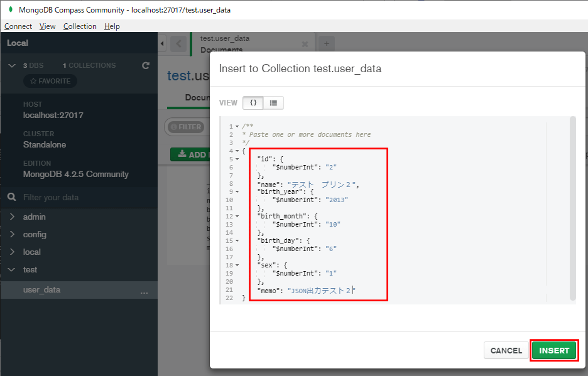Expand the config database
Viewport: 588px width, 376px height.
[x=12, y=234]
